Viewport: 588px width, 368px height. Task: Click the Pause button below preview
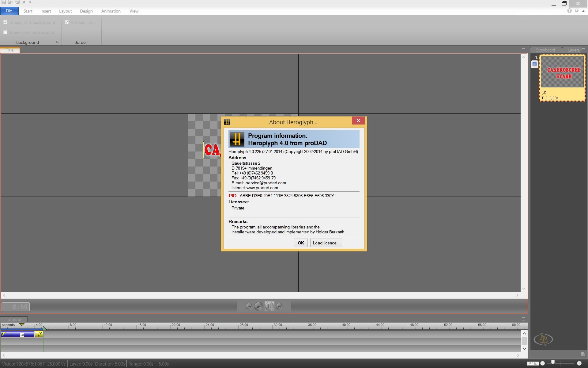coord(269,306)
